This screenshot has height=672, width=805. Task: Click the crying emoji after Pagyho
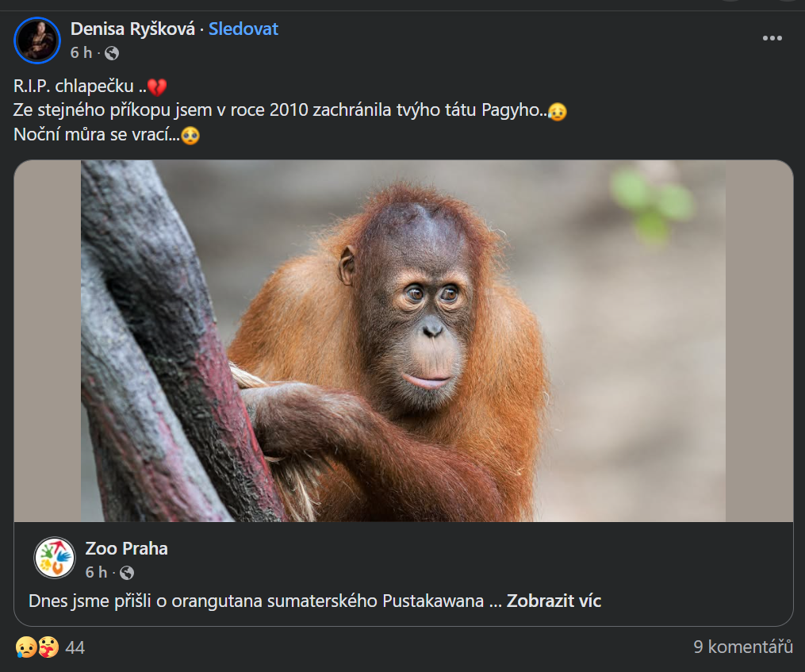click(558, 111)
